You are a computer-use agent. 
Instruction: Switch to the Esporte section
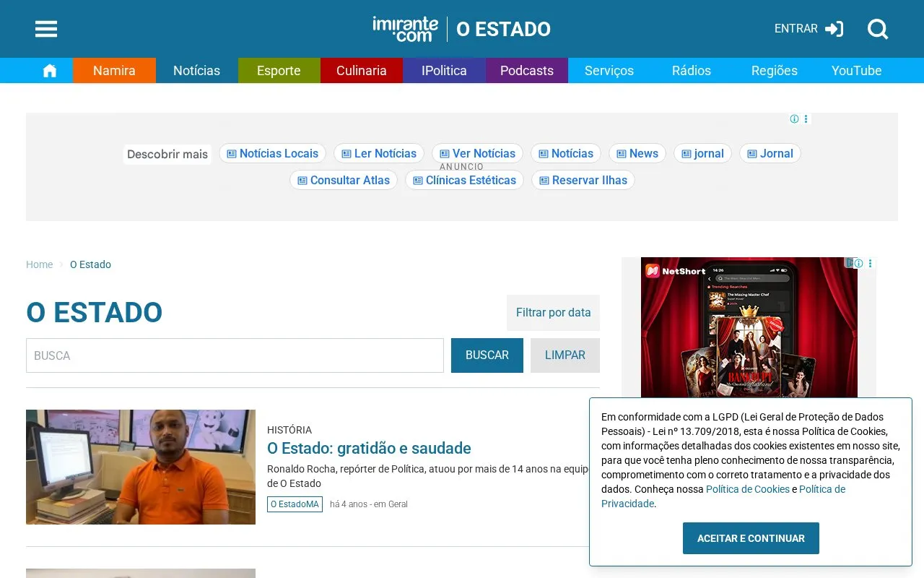[x=279, y=71]
